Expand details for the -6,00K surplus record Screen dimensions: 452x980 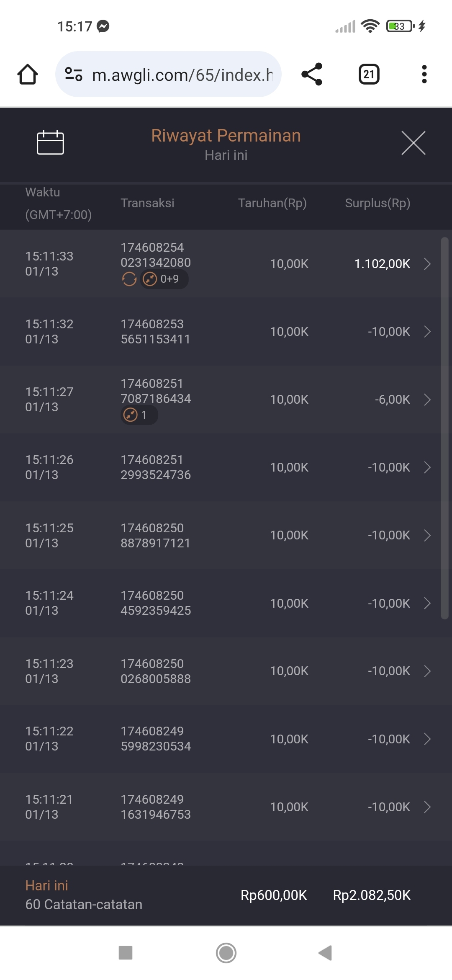click(427, 400)
